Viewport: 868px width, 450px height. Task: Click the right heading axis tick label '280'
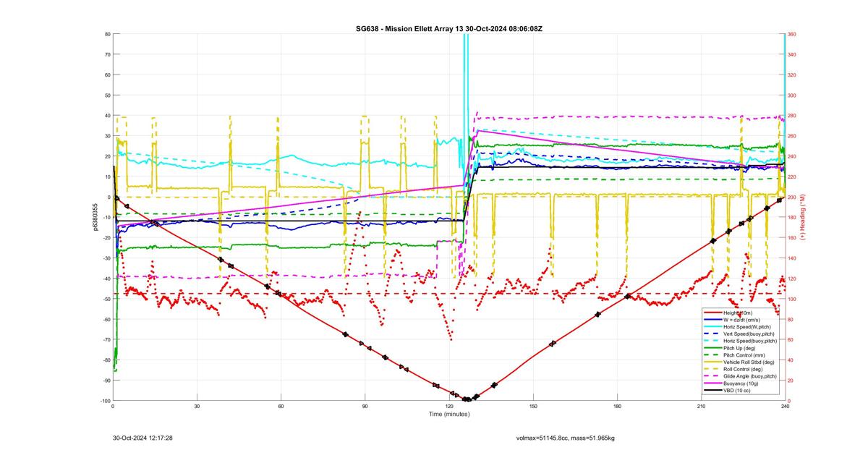792,116
